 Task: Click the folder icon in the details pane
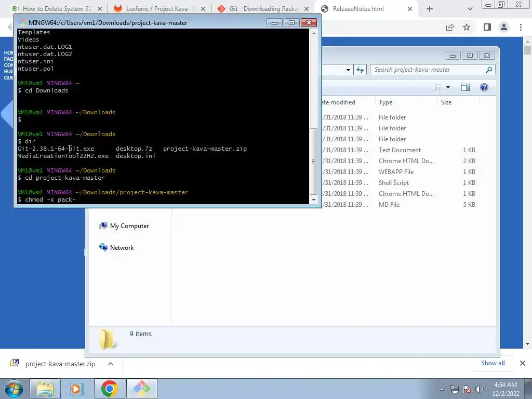coord(108,339)
